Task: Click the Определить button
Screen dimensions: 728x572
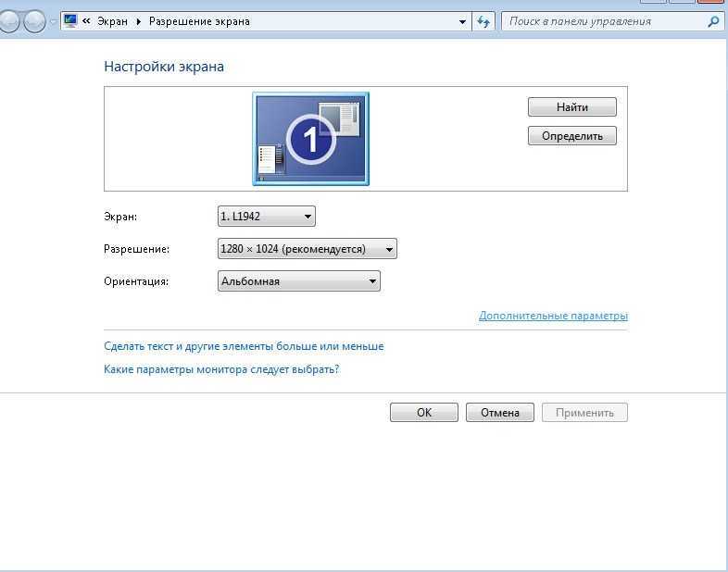Action: click(572, 136)
